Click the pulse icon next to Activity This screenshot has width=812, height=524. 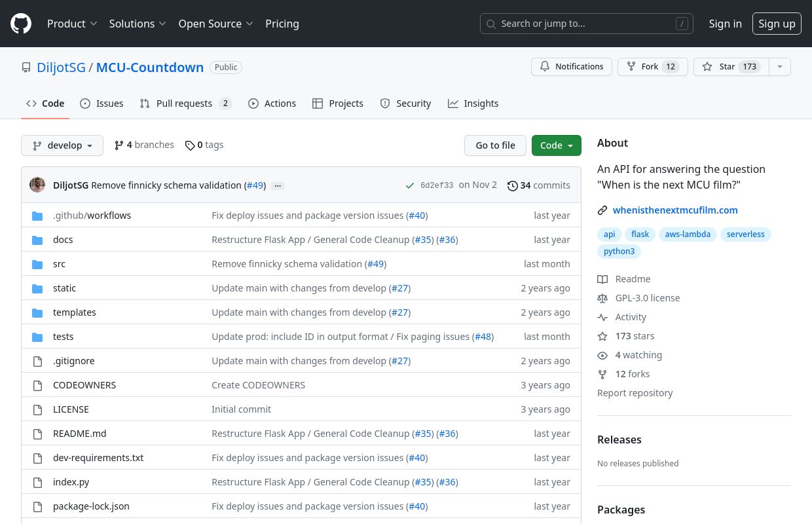pos(602,317)
